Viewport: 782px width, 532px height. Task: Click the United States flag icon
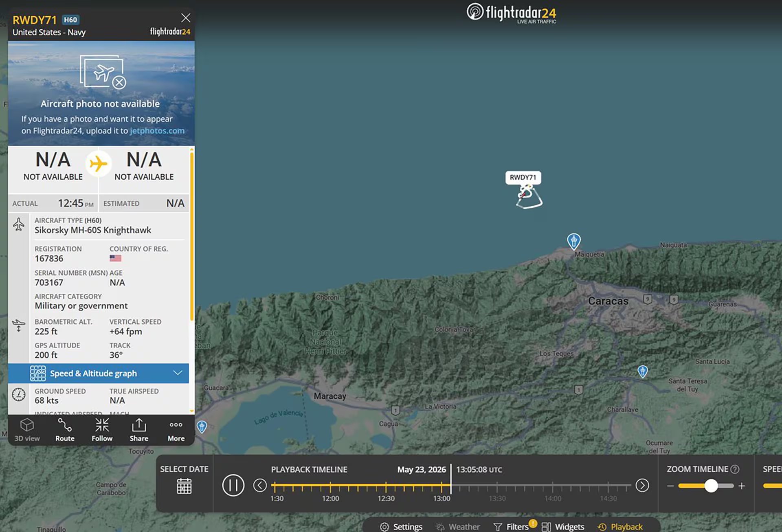[115, 258]
